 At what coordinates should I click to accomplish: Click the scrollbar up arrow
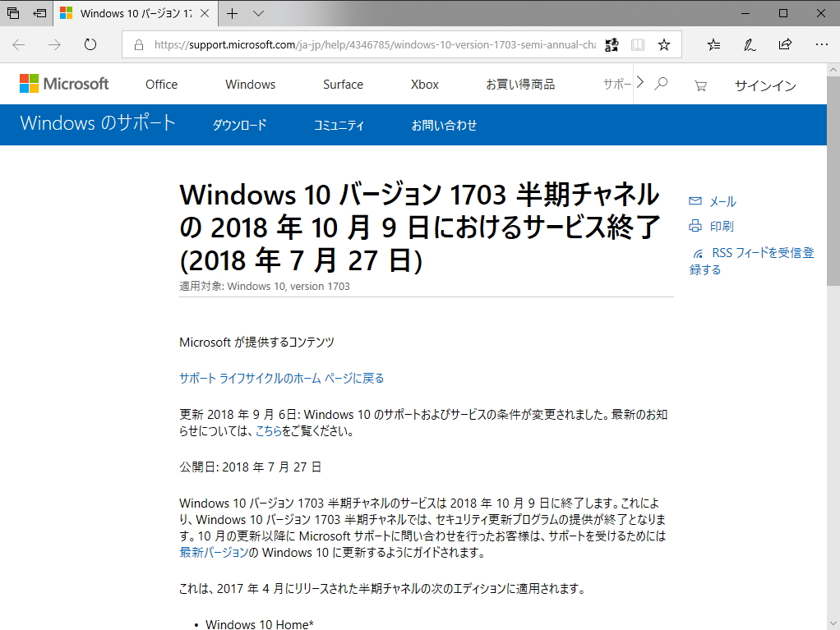(833, 70)
